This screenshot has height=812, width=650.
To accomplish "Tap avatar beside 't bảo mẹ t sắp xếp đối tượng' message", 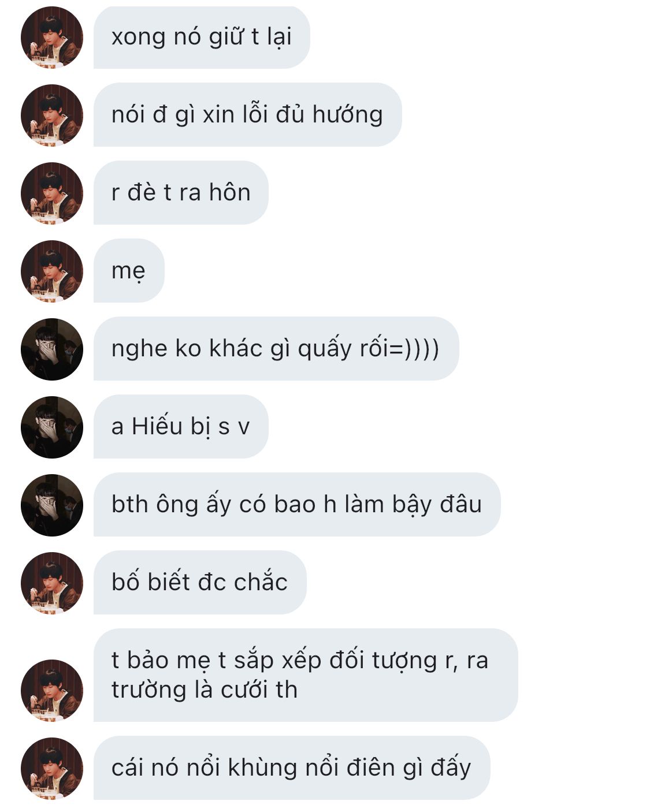I will [52, 691].
